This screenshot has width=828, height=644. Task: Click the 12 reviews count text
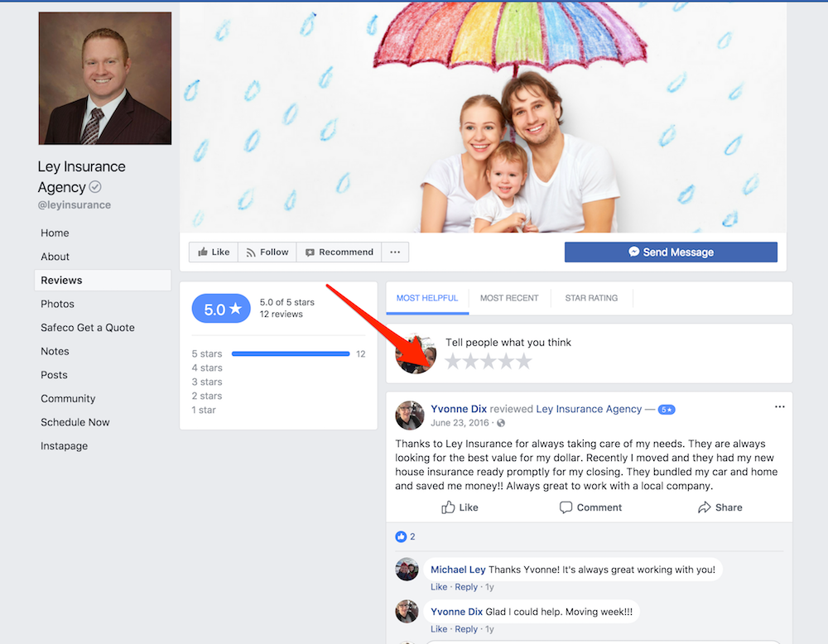282,314
